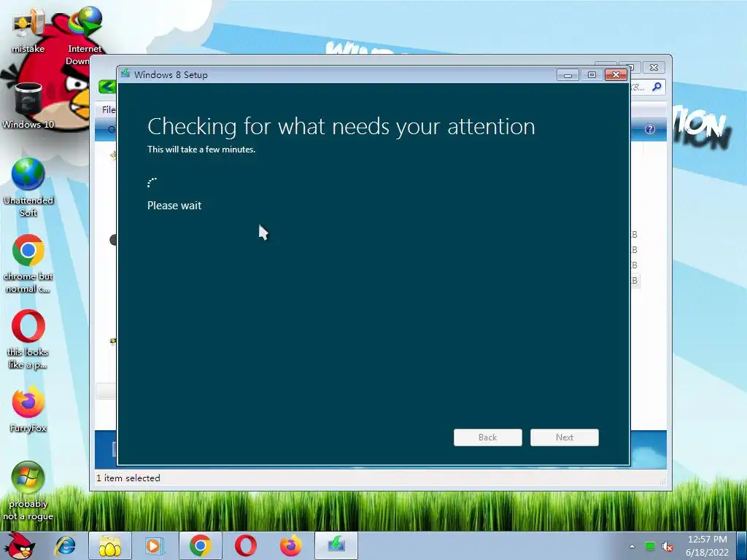Show hidden tray icons arrow
This screenshot has width=747, height=560.
pyautogui.click(x=632, y=546)
